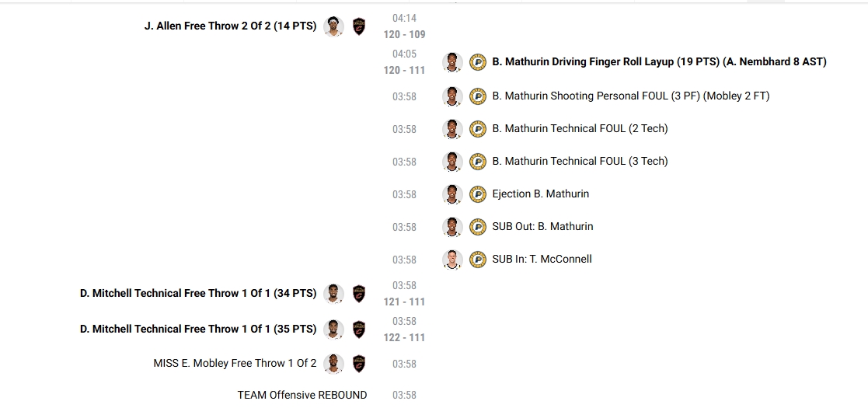Open B. Mathurin Driving Finger Roll Layup play

pos(659,62)
